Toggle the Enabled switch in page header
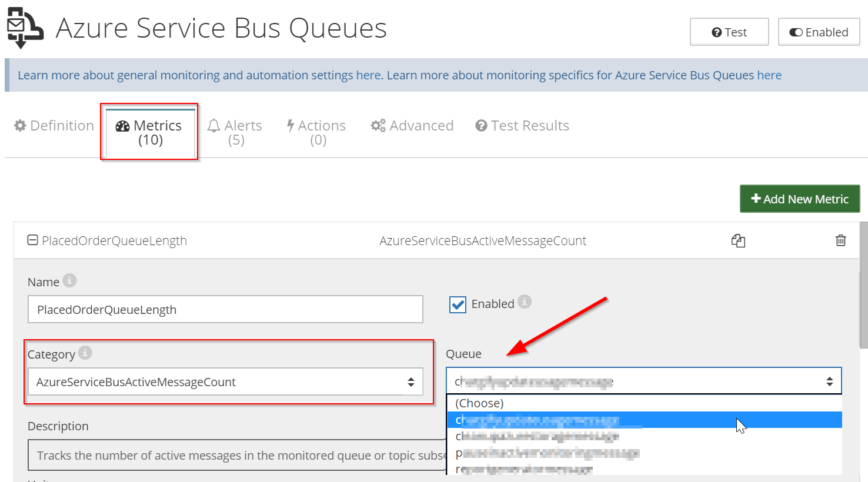The width and height of the screenshot is (868, 482). 819,32
